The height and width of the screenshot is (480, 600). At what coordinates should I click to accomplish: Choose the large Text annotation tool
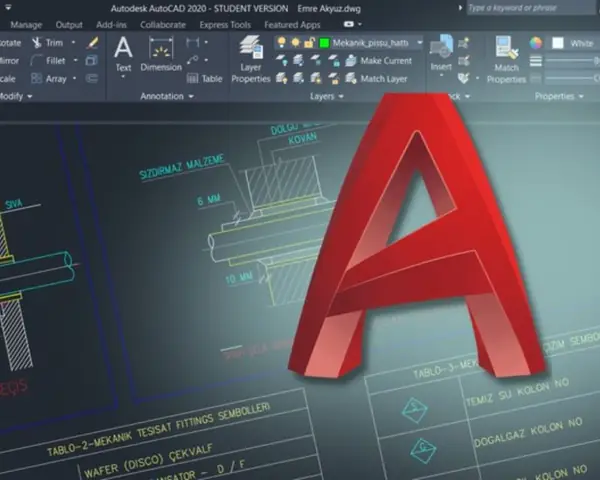[x=123, y=54]
